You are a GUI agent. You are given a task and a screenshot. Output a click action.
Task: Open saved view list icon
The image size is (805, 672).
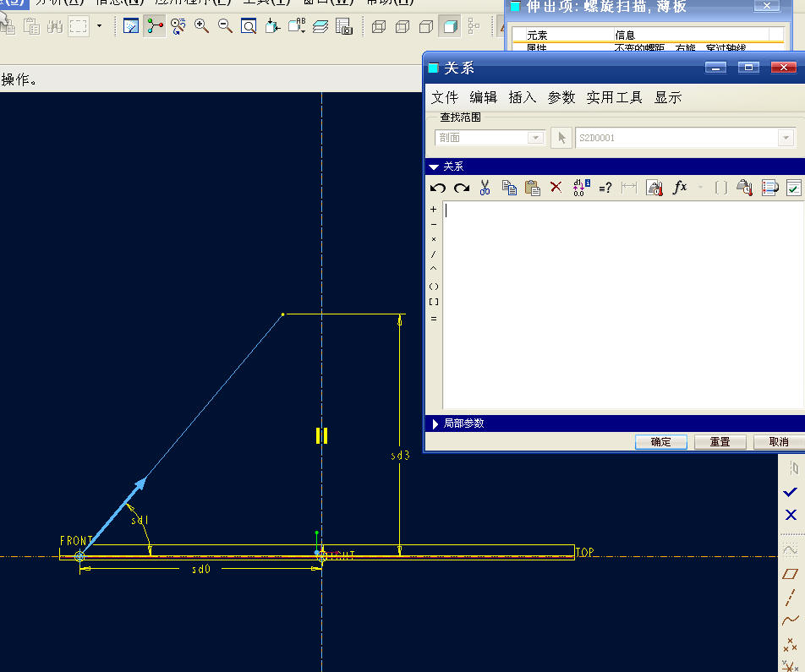pyautogui.click(x=297, y=26)
